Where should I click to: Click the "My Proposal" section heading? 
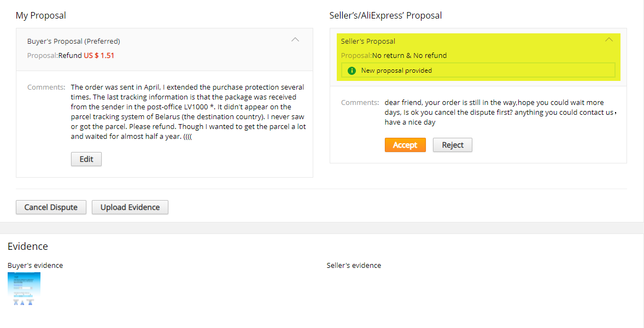(x=41, y=15)
